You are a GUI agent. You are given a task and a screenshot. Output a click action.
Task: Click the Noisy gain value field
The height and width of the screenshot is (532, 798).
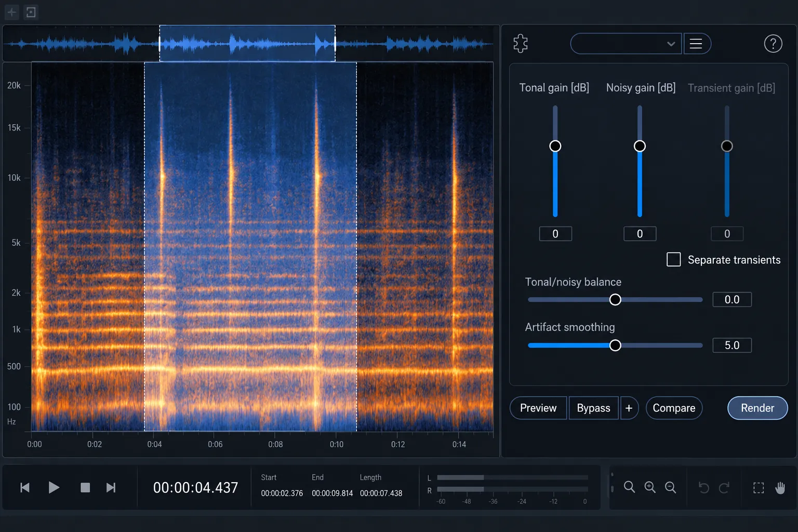(x=640, y=234)
